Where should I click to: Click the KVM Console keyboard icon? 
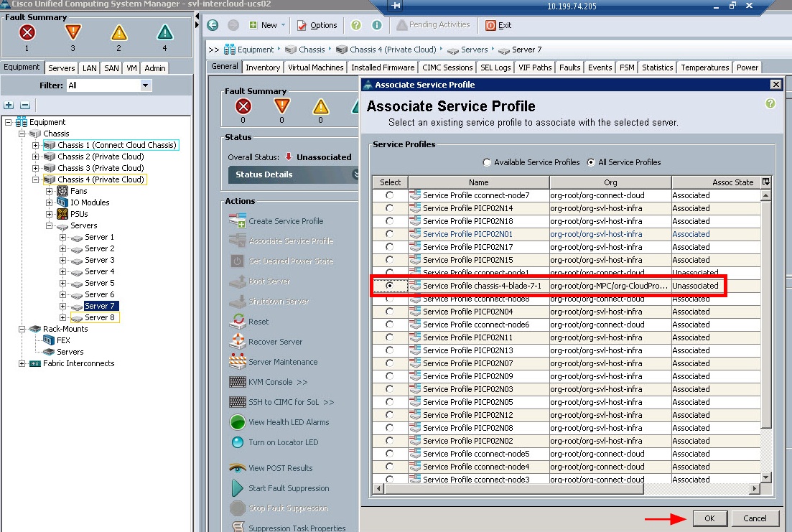point(238,381)
